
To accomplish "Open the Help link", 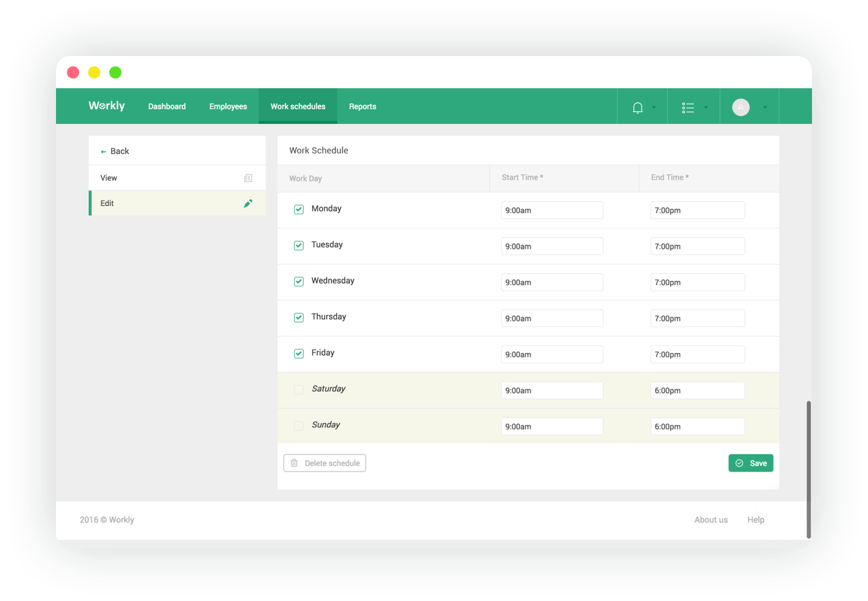I will (755, 520).
